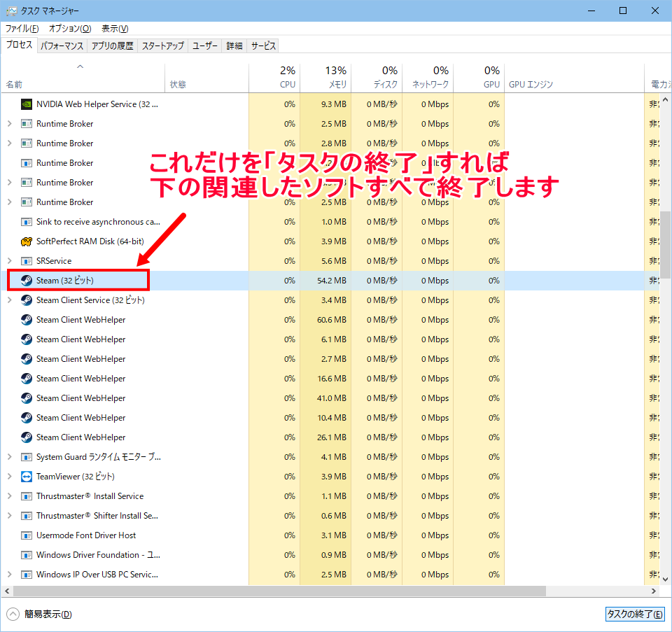Click the NVIDIA Web Helper Service icon
672x632 pixels.
click(27, 104)
